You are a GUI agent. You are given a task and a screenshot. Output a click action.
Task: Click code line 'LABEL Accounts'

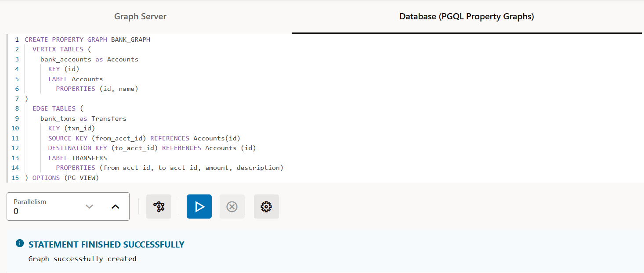(76, 79)
